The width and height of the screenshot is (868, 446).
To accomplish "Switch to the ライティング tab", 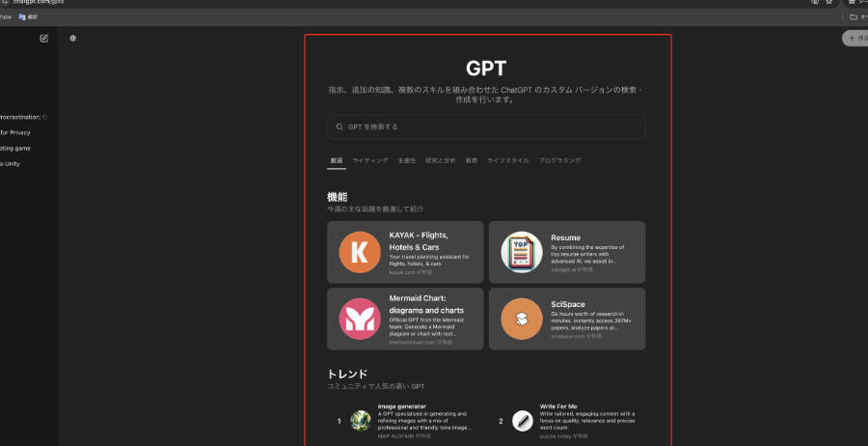I will 370,160.
